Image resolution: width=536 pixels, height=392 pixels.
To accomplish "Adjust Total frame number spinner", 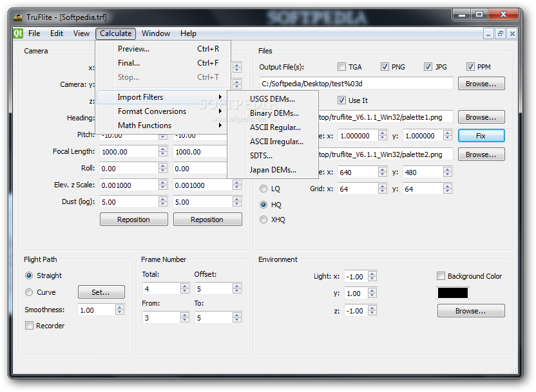I will point(185,289).
